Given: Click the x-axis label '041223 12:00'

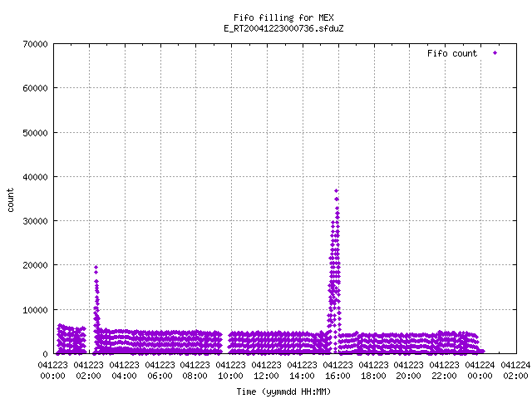Looking at the screenshot, I should pos(266,371).
